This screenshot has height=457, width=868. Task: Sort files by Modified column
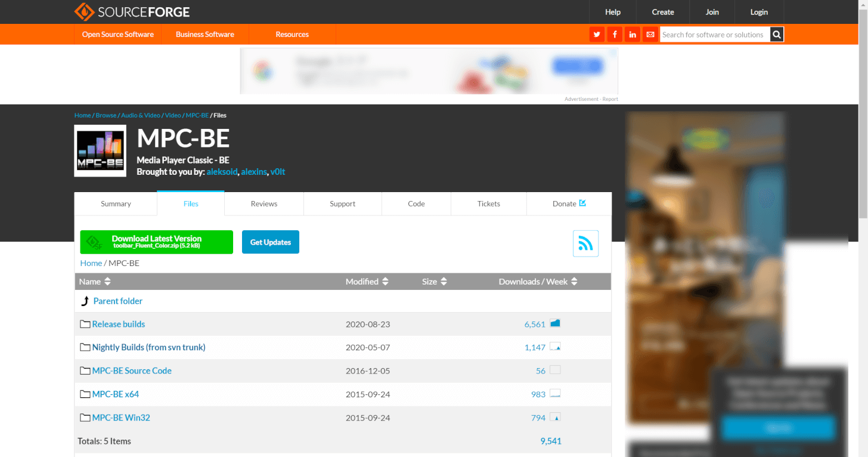(367, 282)
